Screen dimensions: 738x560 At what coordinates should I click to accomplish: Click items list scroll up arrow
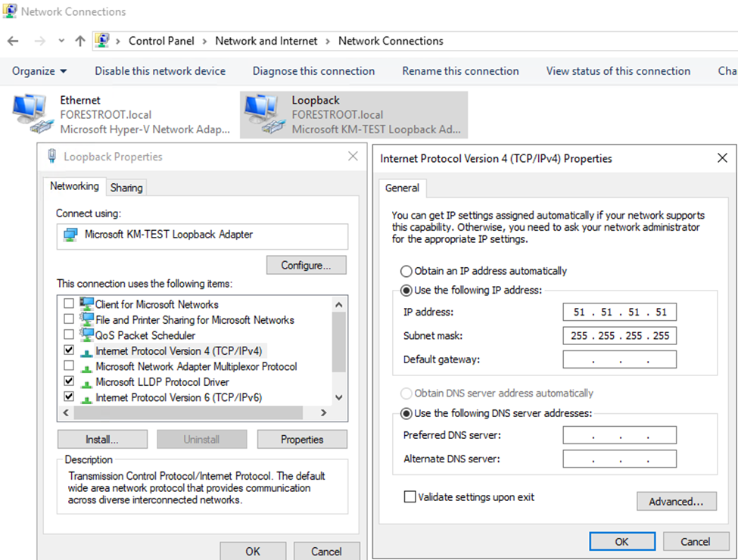(339, 305)
